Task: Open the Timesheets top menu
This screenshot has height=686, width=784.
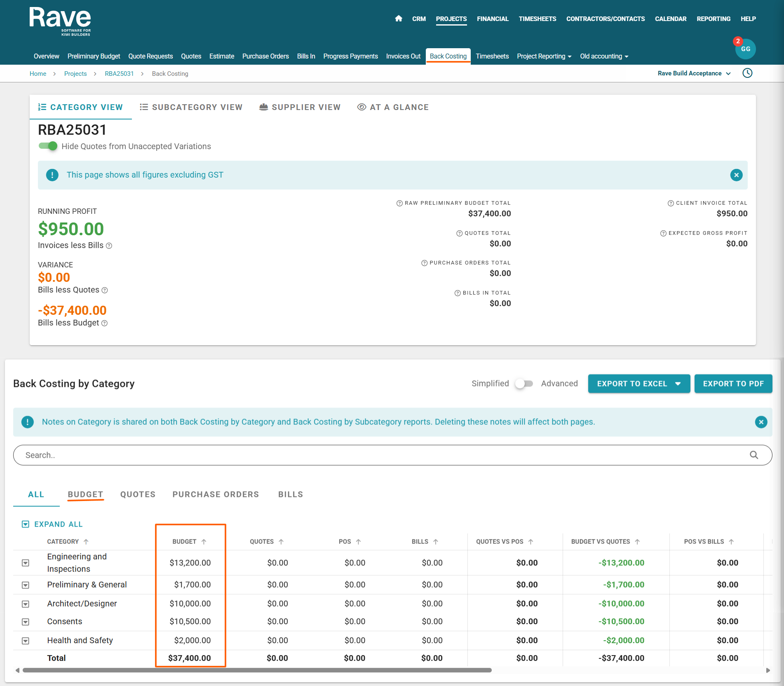Action: (x=538, y=19)
